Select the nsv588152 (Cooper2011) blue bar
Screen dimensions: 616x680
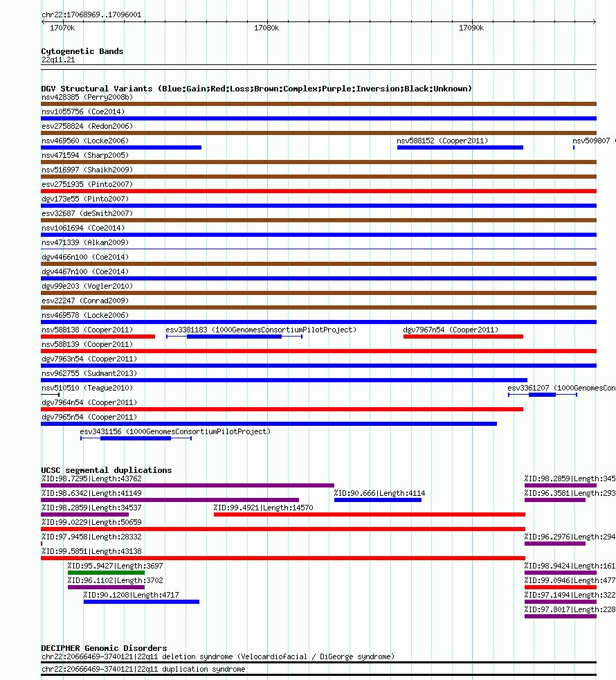[460, 147]
